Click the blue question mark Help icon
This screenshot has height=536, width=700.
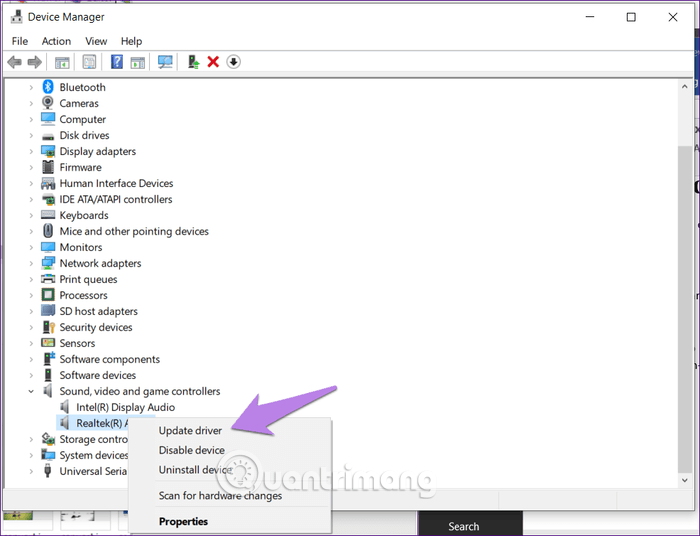tap(117, 62)
